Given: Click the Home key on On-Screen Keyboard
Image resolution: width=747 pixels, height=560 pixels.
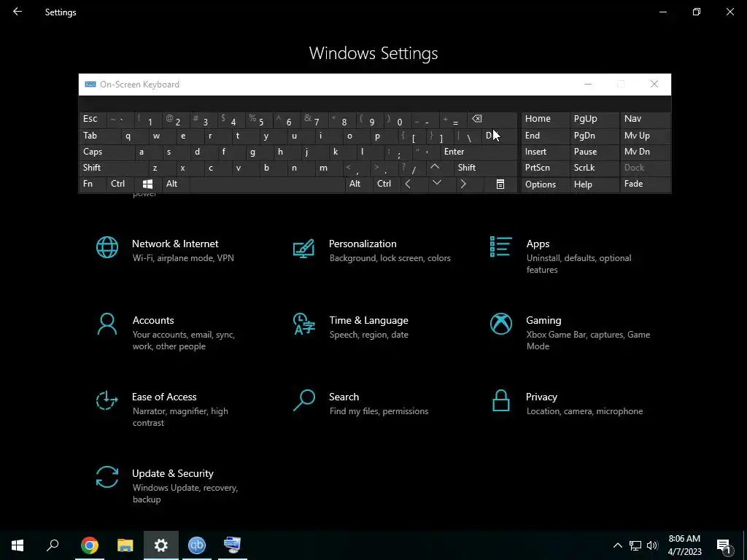Looking at the screenshot, I should (x=546, y=119).
